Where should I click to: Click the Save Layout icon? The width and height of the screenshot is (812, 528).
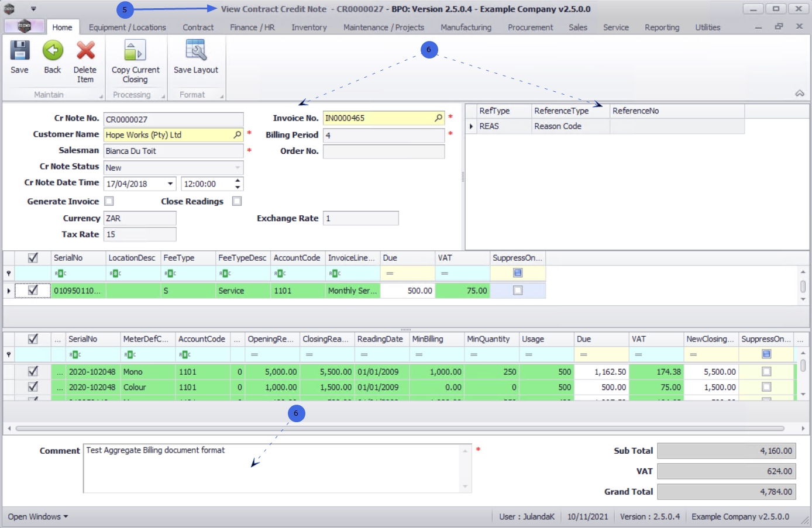195,51
